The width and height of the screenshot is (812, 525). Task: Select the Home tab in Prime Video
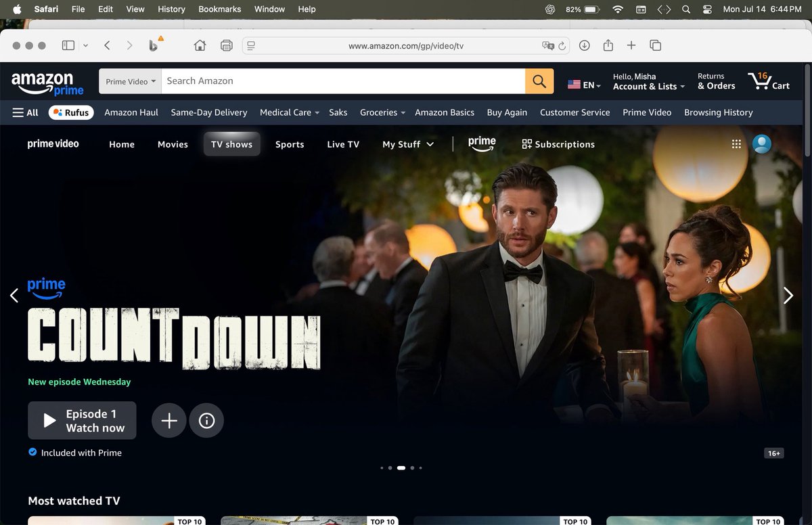(122, 144)
